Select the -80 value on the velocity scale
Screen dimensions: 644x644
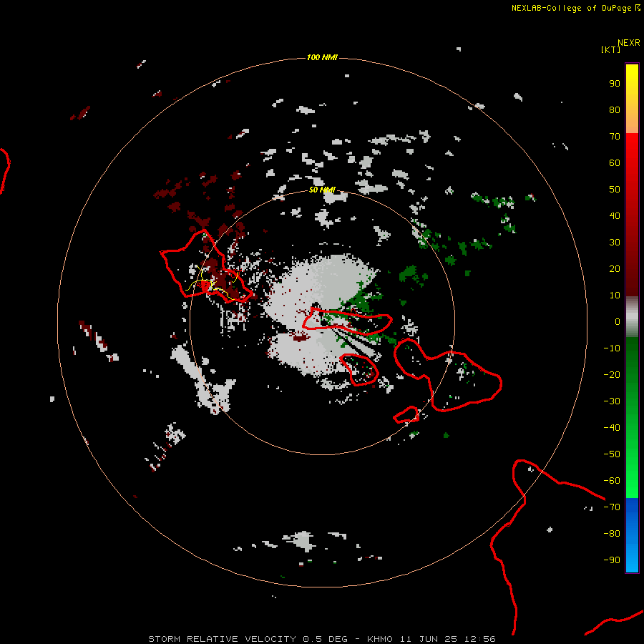tap(612, 534)
